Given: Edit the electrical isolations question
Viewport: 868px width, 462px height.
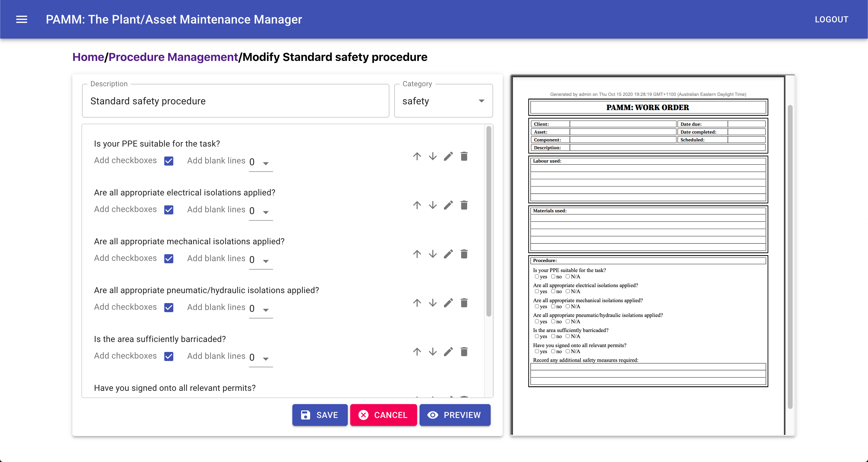Looking at the screenshot, I should [448, 205].
